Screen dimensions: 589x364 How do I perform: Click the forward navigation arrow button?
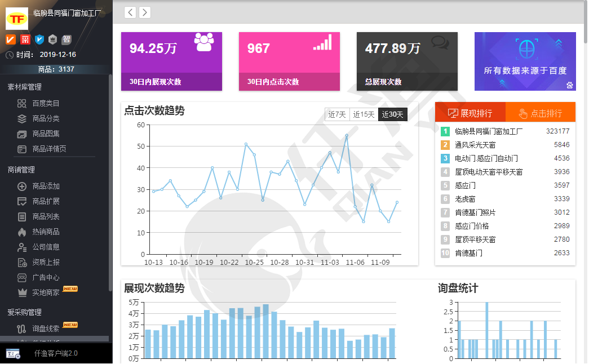coord(145,12)
